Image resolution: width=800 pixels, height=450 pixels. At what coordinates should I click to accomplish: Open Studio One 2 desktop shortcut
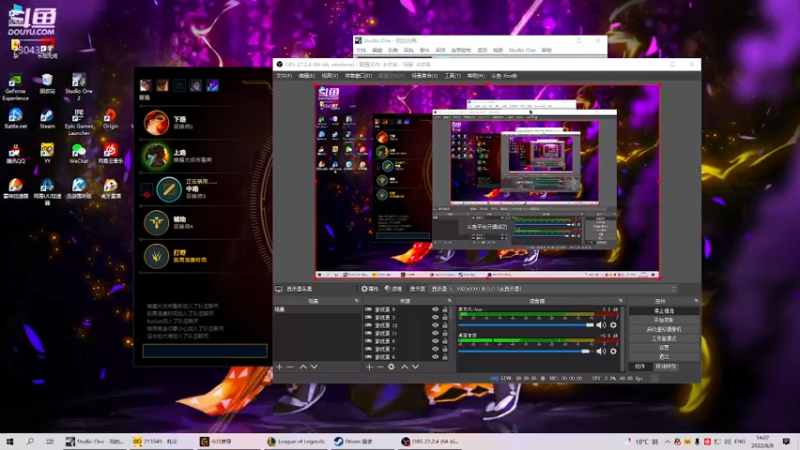click(x=79, y=87)
